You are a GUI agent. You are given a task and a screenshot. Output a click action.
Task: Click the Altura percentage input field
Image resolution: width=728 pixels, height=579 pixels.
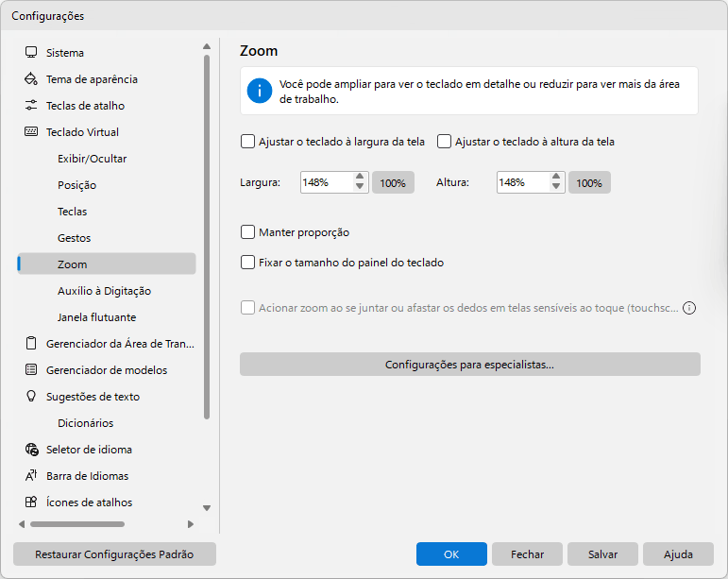523,182
